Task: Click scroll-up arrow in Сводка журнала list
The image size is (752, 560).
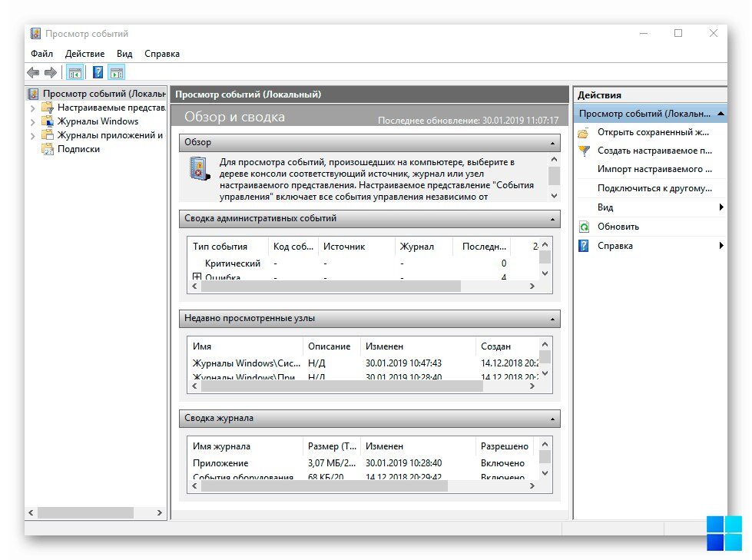Action: click(x=545, y=444)
